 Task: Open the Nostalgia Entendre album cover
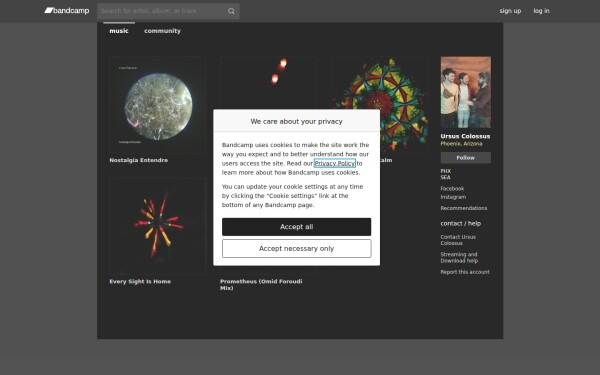(158, 105)
